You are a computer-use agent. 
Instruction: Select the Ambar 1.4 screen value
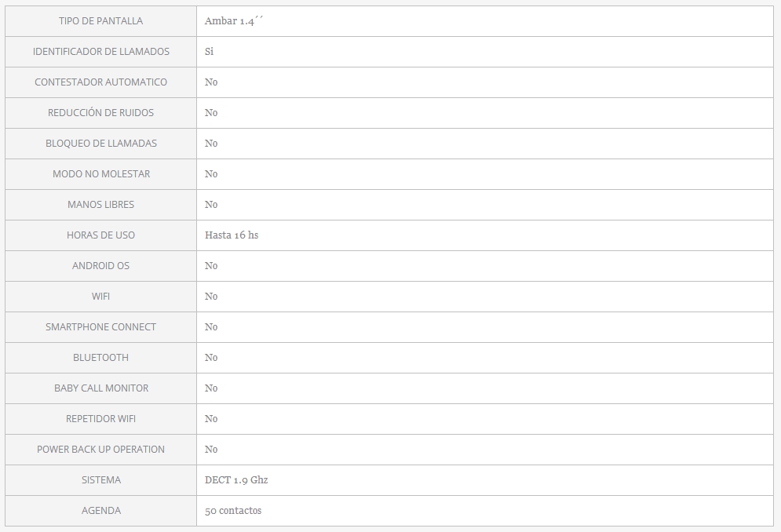(234, 21)
